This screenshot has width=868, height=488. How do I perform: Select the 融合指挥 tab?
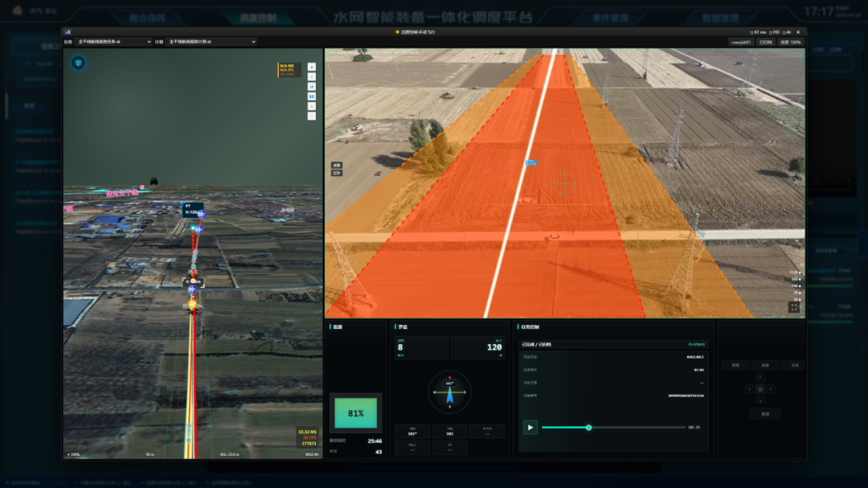[x=148, y=18]
